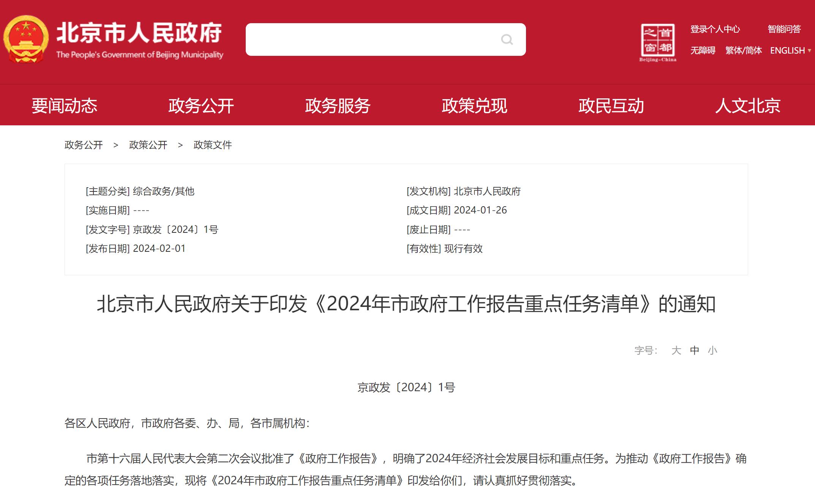The width and height of the screenshot is (815, 504).
Task: Focus the site search input field
Action: (x=385, y=39)
